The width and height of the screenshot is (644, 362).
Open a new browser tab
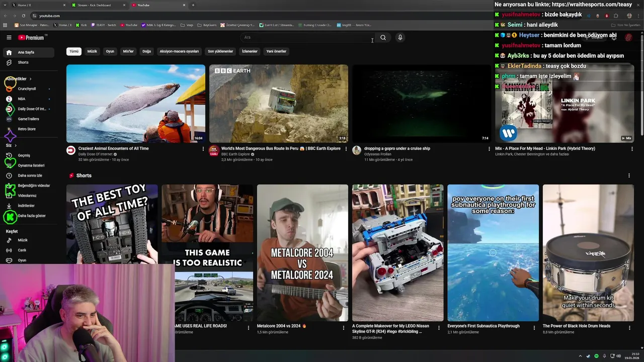coord(193,5)
